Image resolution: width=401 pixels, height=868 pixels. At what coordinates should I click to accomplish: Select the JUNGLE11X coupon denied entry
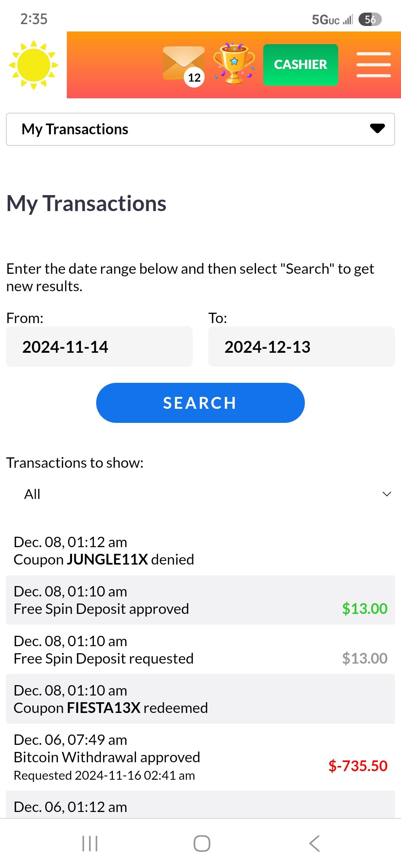click(x=200, y=551)
